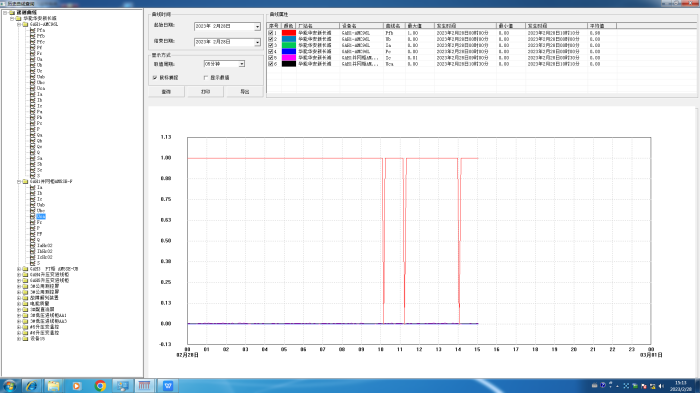Screen dimensions: 700x393
Task: Open the start date dropdown calendar
Action: click(258, 27)
